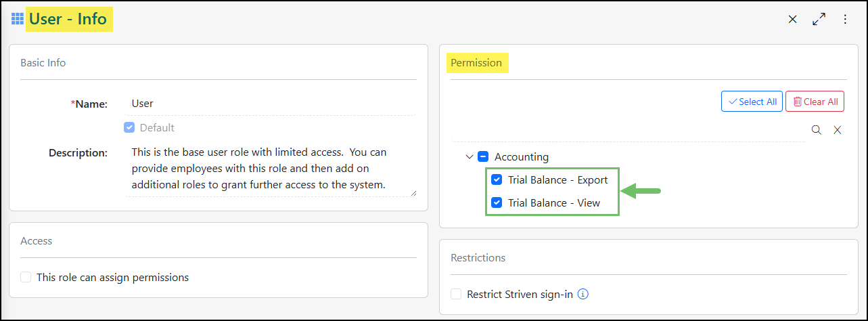Click the Select All button
This screenshot has width=868, height=321.
[752, 102]
